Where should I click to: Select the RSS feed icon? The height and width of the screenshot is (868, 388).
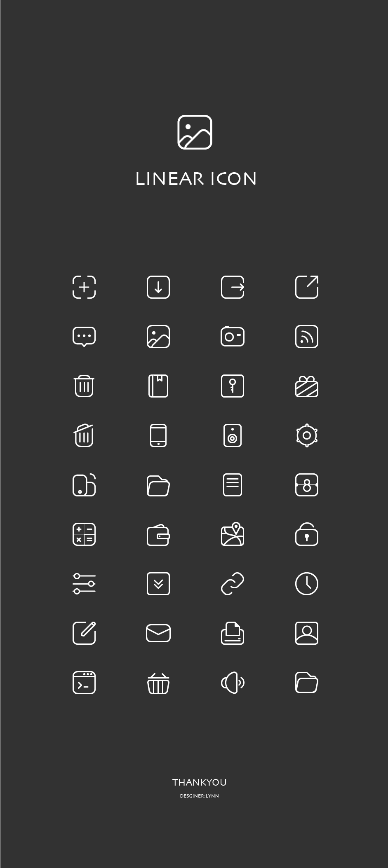coord(307,337)
